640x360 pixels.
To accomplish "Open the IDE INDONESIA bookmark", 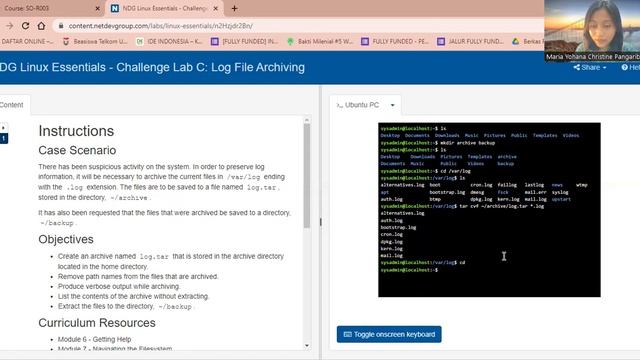I will [x=169, y=41].
